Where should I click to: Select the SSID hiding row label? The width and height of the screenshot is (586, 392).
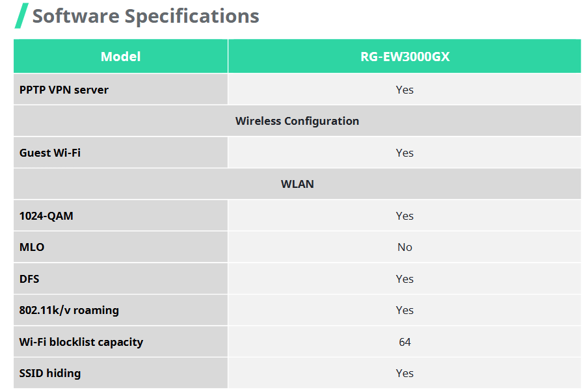point(50,373)
